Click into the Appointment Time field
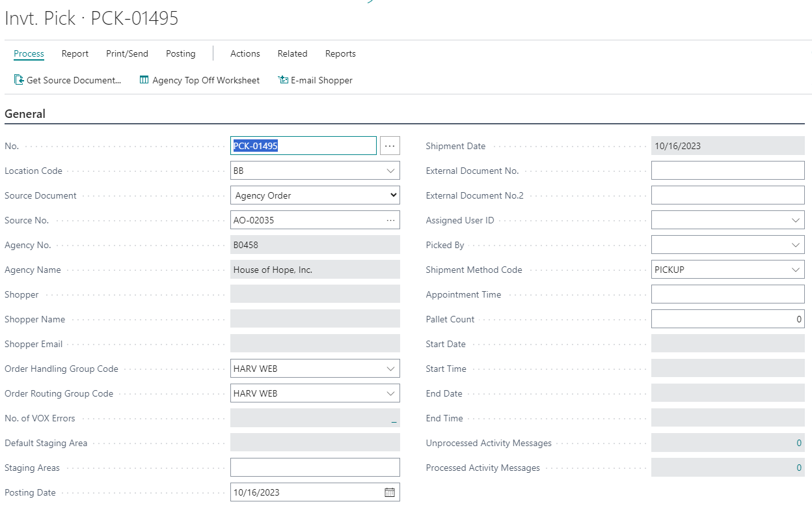The height and width of the screenshot is (521, 812). tap(727, 294)
